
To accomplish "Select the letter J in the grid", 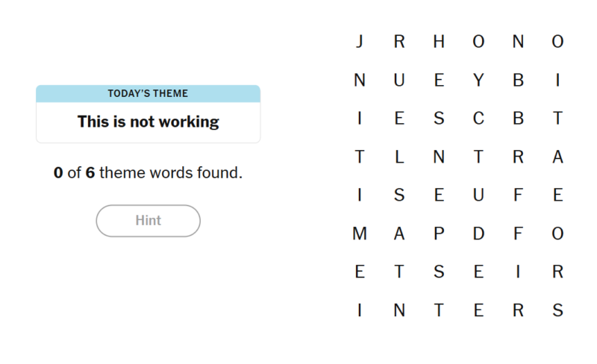I will click(360, 42).
